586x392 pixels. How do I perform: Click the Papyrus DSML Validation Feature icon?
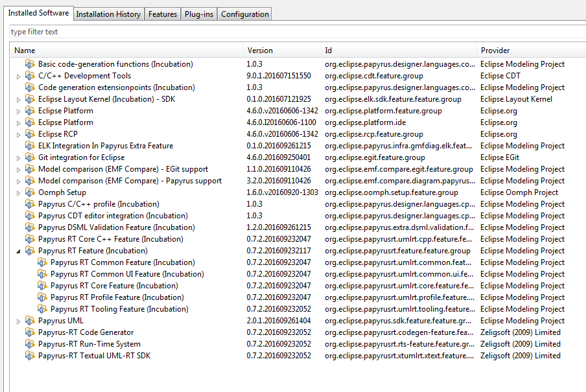coord(30,227)
